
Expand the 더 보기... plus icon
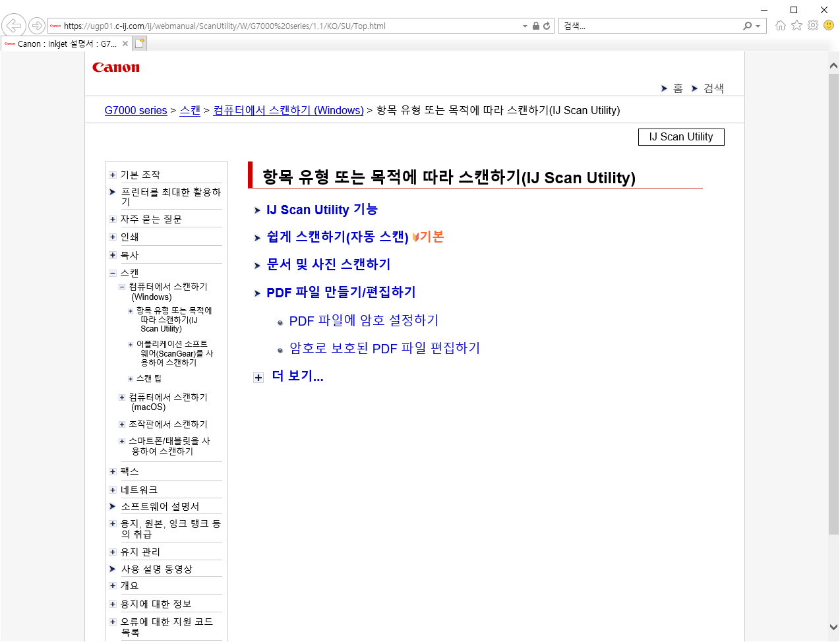[x=258, y=378]
